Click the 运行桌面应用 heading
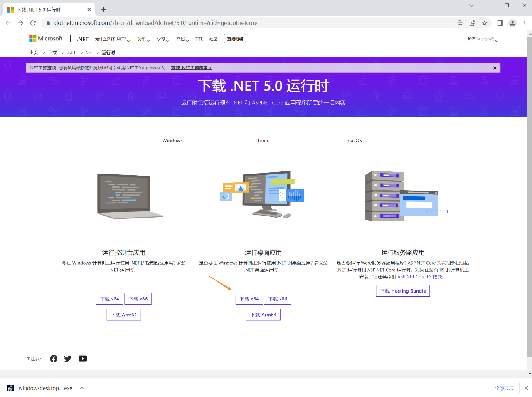 tap(264, 253)
